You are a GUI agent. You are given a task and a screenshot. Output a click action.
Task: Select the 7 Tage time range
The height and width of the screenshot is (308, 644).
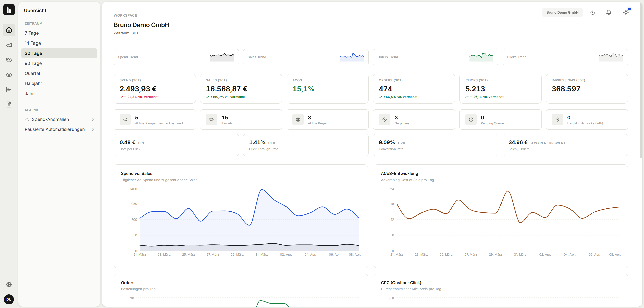tap(32, 33)
